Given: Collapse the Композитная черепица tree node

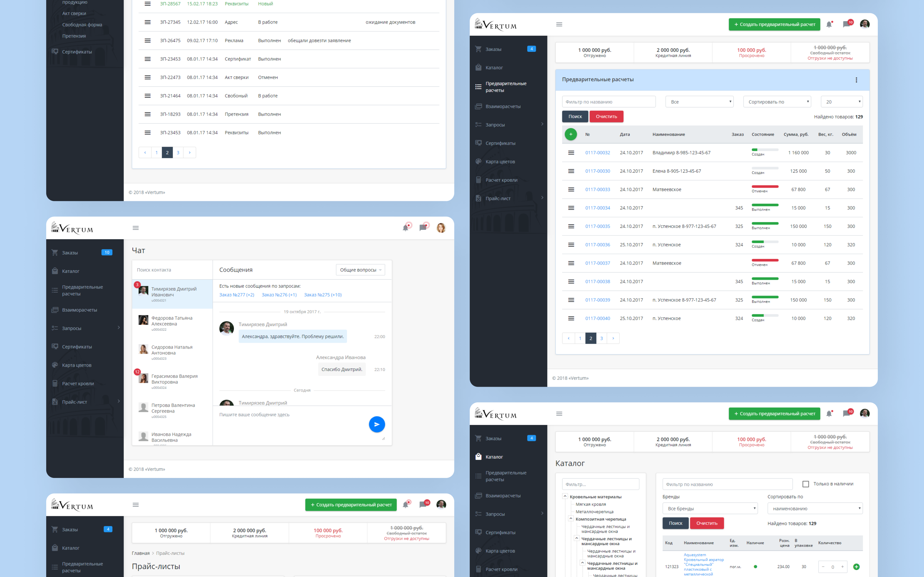Looking at the screenshot, I should 571,519.
